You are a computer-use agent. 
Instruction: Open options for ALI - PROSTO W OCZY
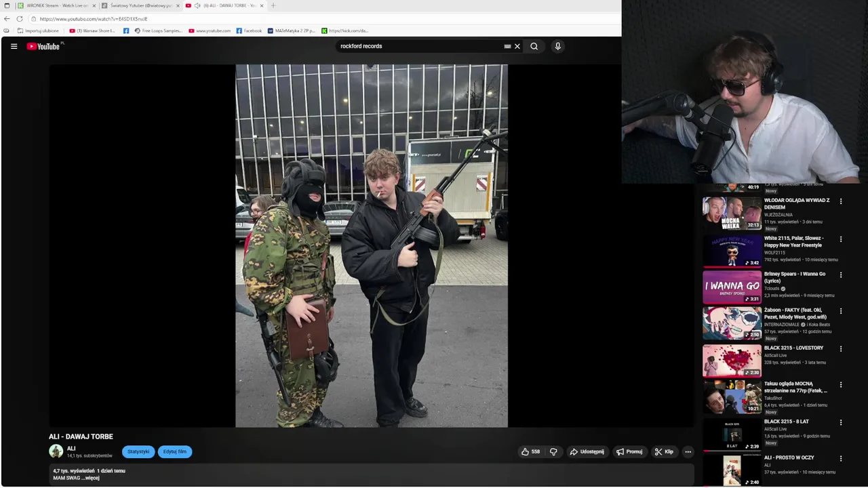pos(841,458)
